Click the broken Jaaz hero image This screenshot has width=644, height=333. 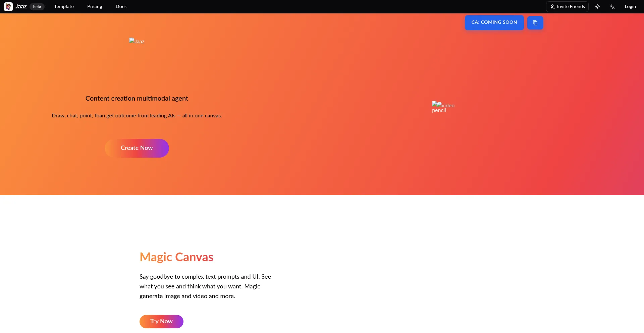(x=137, y=41)
